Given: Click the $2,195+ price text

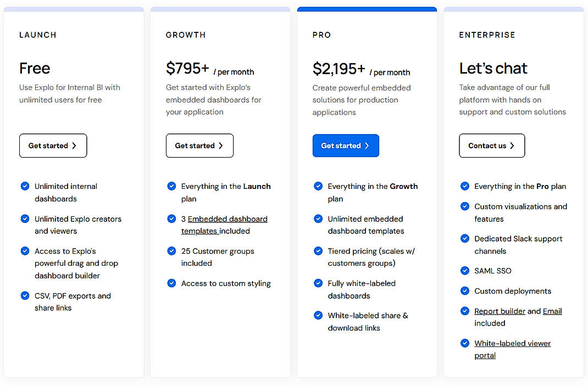Looking at the screenshot, I should tap(339, 69).
